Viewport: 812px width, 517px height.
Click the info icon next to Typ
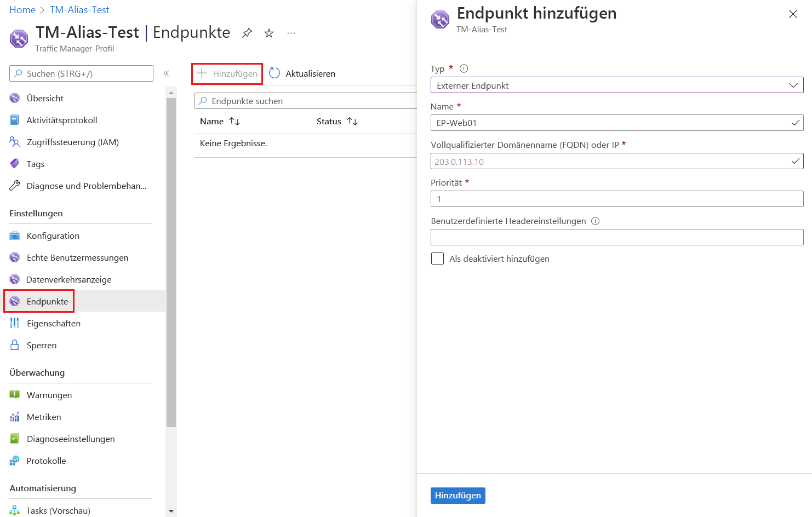point(464,68)
